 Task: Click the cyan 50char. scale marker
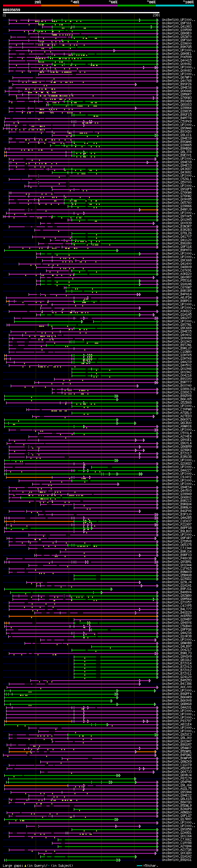[139, 865]
